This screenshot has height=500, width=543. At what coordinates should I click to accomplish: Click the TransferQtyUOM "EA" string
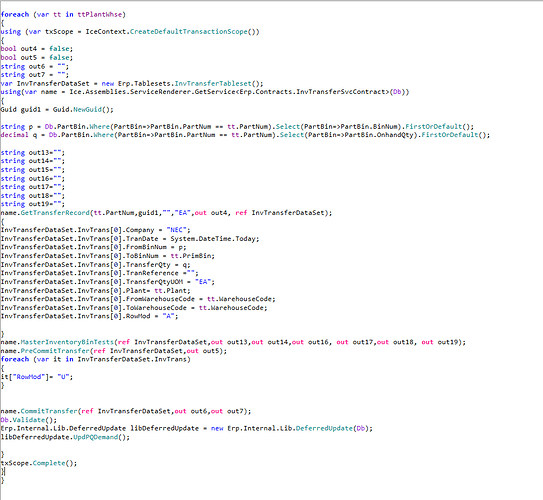(x=203, y=282)
